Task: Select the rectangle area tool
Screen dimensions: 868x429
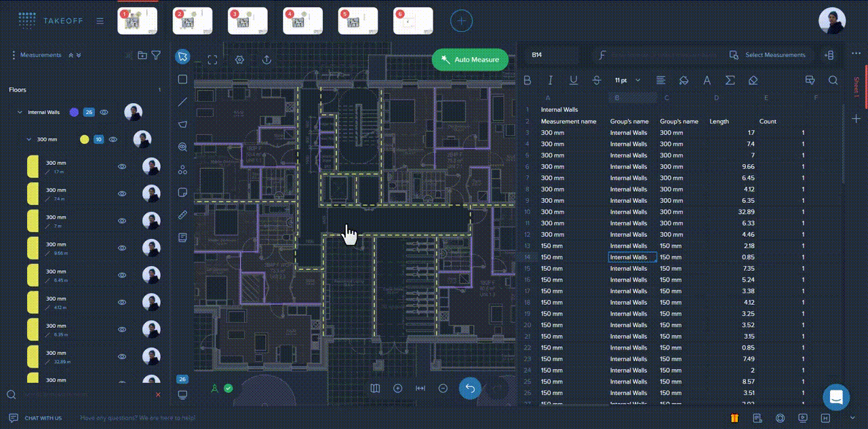Action: pyautogui.click(x=182, y=79)
